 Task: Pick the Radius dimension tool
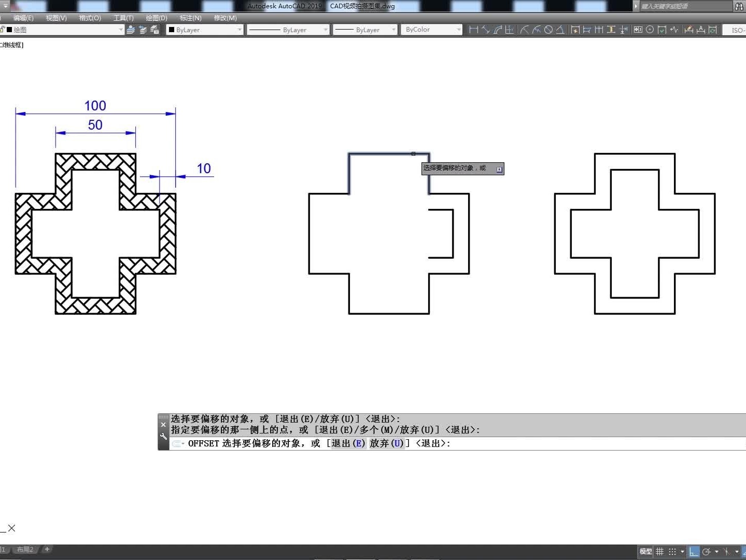[x=524, y=30]
